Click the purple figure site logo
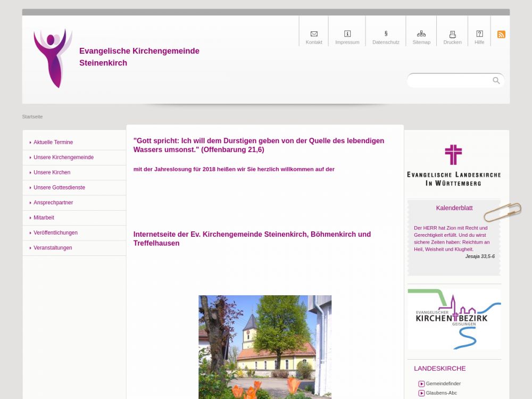This screenshot has width=532, height=399. pos(53,58)
